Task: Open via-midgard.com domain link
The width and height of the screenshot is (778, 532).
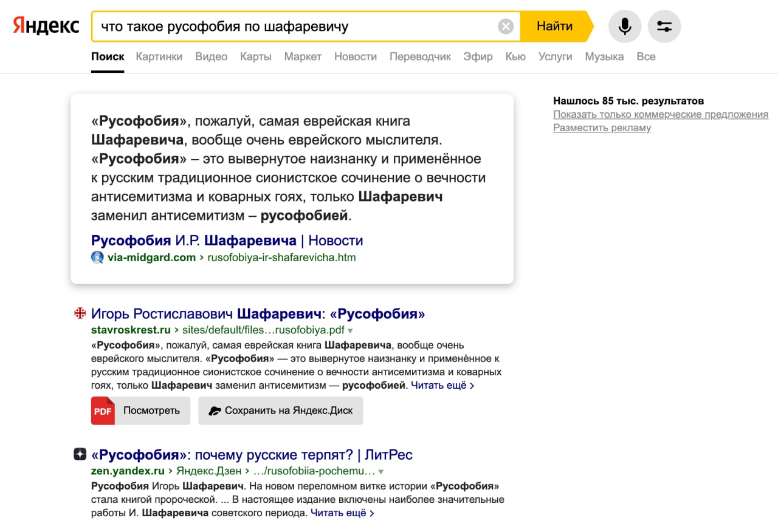Action: pos(152,257)
